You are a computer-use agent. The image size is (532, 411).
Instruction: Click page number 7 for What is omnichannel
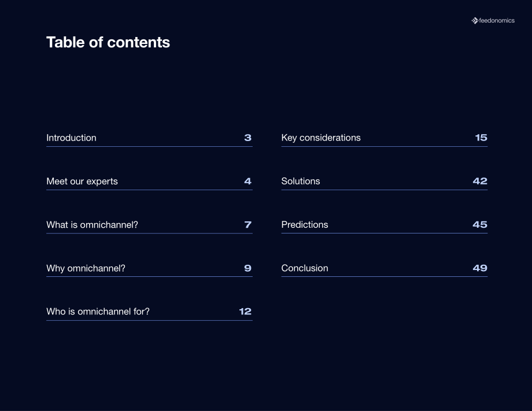(x=247, y=224)
